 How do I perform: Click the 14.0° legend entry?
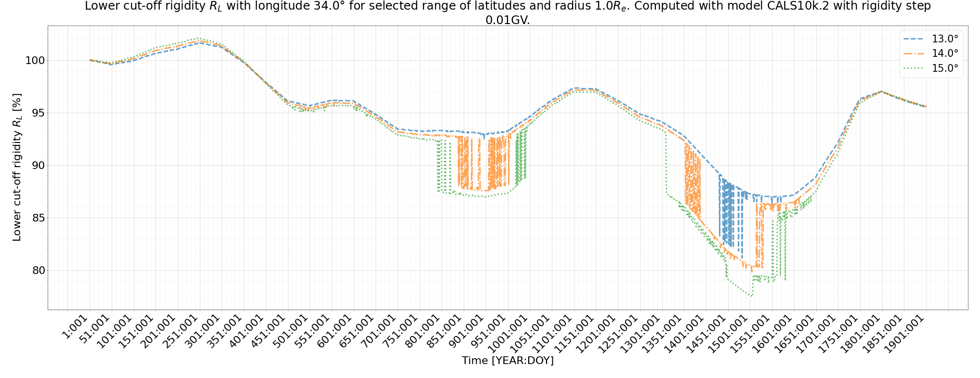(x=931, y=53)
